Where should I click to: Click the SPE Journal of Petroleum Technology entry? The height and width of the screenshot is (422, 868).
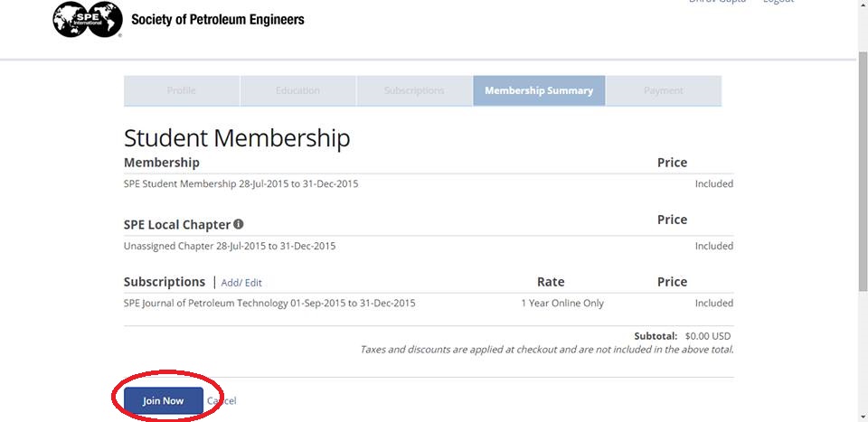[x=269, y=303]
